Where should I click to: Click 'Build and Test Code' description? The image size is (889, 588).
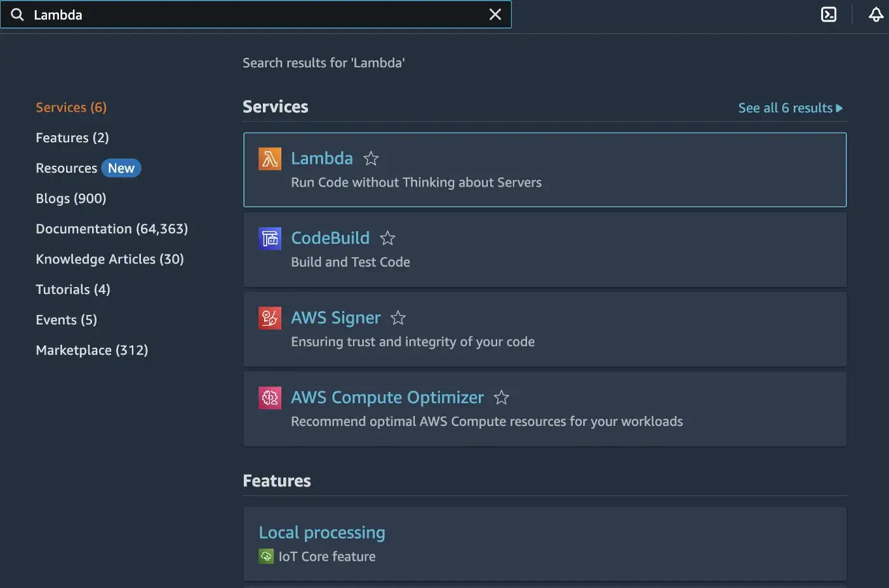point(351,262)
